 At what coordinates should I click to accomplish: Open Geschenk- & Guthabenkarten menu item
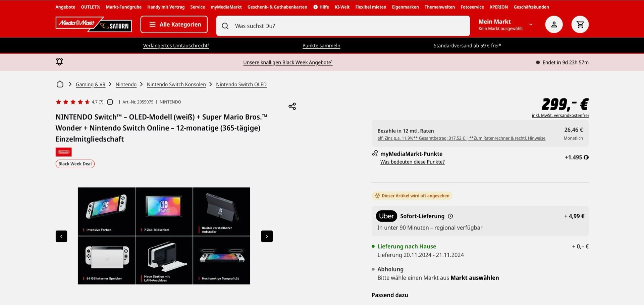pyautogui.click(x=277, y=7)
